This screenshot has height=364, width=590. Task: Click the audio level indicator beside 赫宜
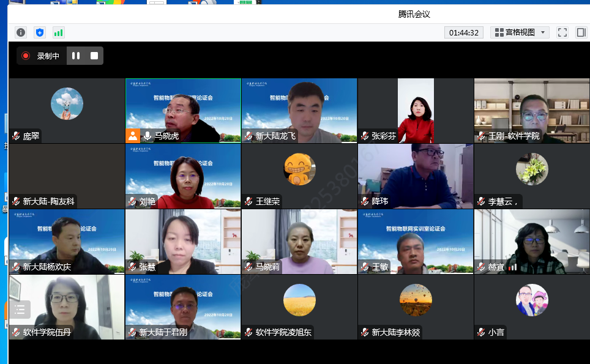[x=512, y=267]
